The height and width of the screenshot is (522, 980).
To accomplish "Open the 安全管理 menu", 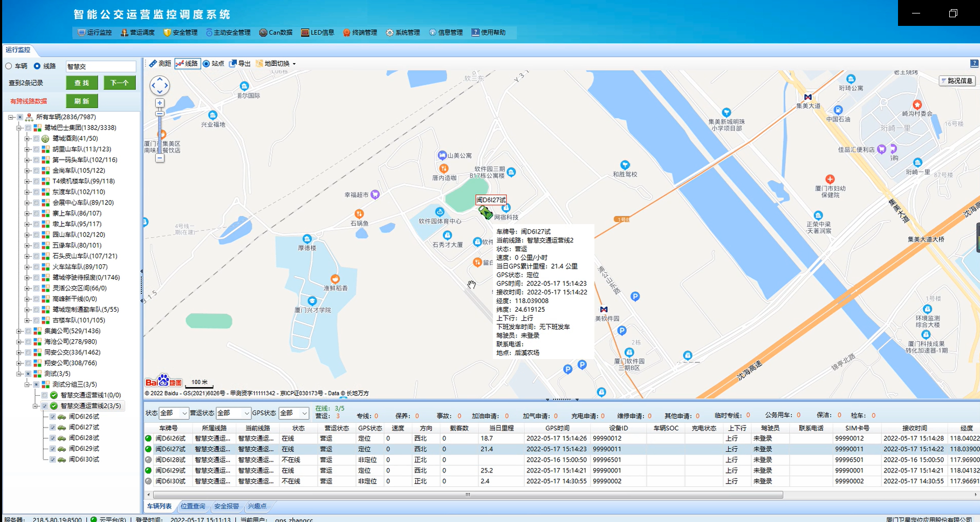I will point(181,32).
